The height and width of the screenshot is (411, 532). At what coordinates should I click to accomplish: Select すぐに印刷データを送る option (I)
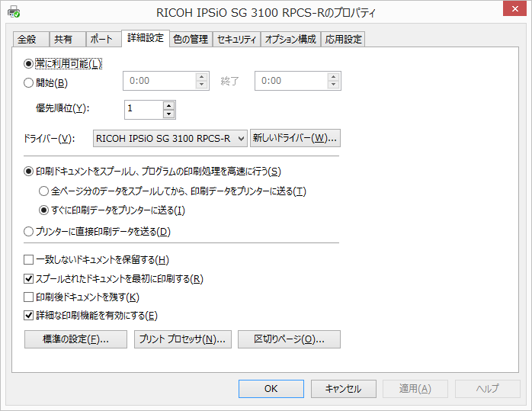click(x=43, y=210)
